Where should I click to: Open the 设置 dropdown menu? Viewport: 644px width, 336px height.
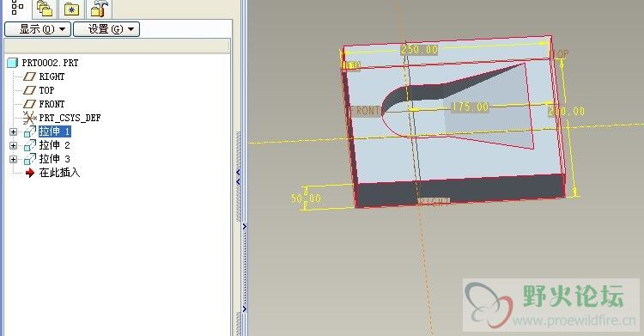[106, 29]
